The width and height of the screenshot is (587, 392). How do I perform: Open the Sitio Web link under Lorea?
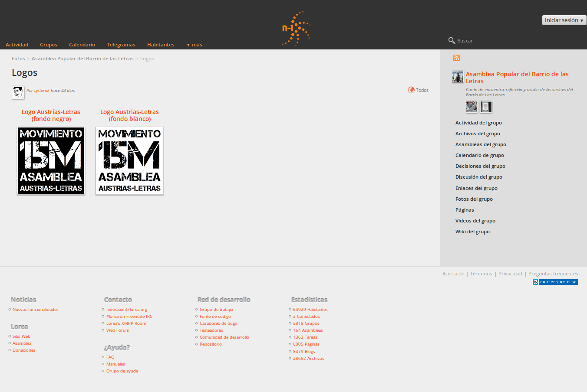[x=21, y=336]
